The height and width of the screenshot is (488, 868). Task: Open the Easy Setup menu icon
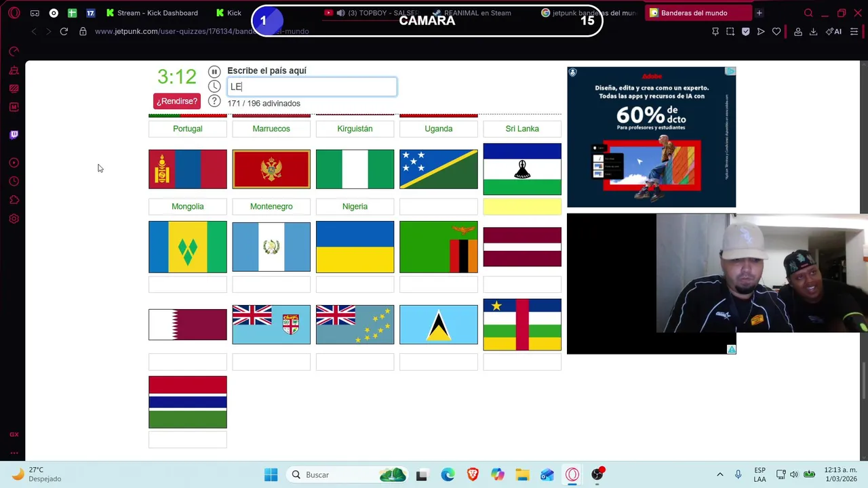click(x=854, y=31)
